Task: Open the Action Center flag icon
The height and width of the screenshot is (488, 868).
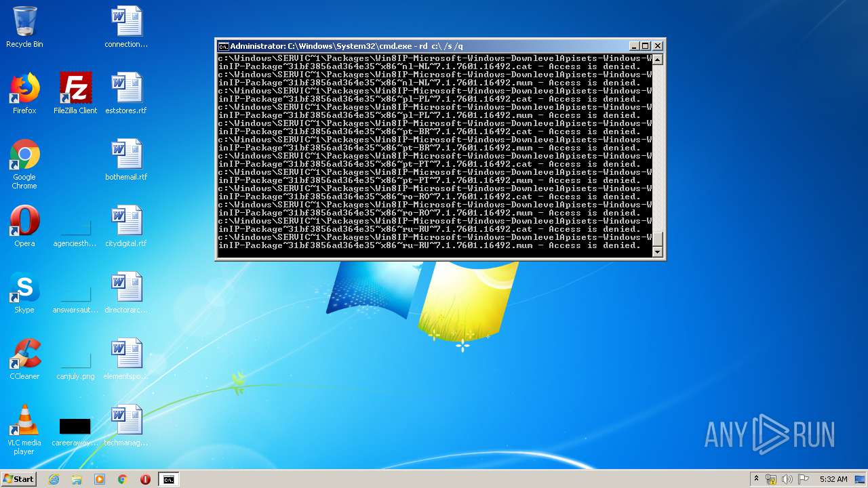Action: click(x=804, y=479)
